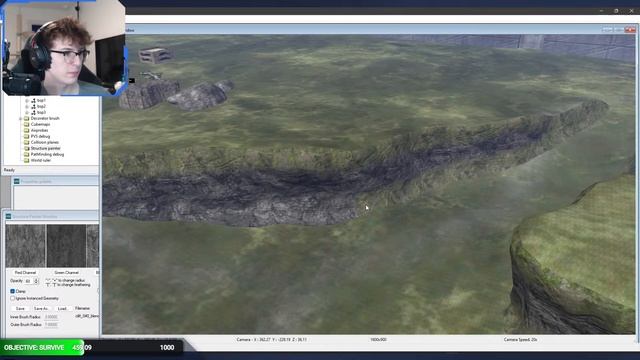Image resolution: width=640 pixels, height=360 pixels.
Task: Select the Pathfinding debug tree item
Action: pyautogui.click(x=47, y=155)
